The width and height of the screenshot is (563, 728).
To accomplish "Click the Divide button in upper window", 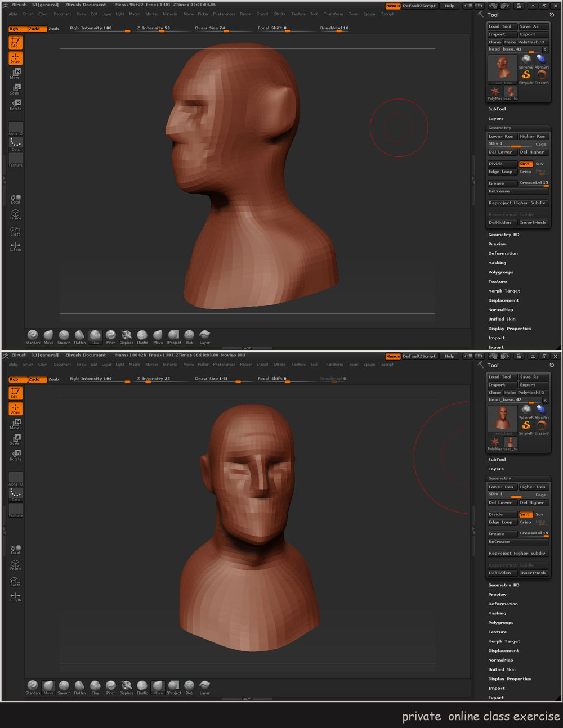I will point(502,164).
